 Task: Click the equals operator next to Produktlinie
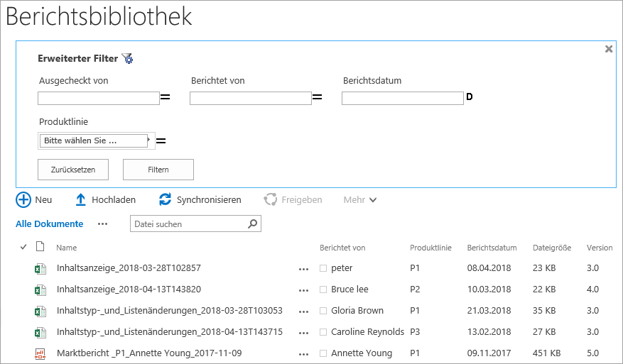coord(161,140)
